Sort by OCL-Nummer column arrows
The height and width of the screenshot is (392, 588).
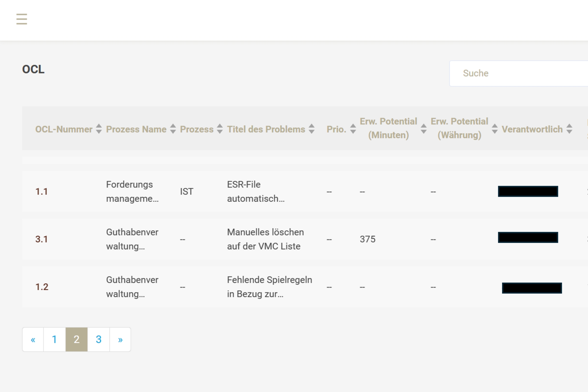pyautogui.click(x=99, y=129)
